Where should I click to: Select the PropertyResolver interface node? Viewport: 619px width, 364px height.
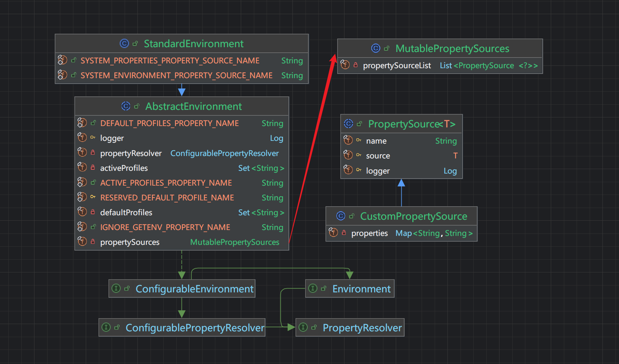coord(350,327)
